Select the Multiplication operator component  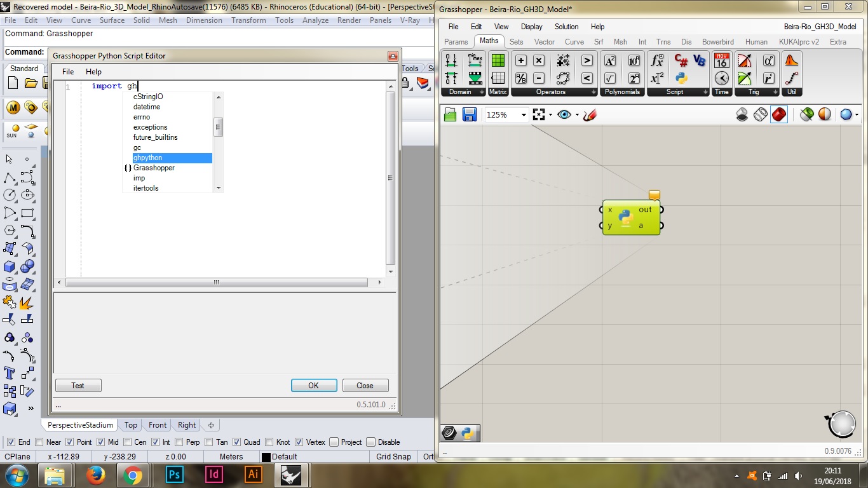click(x=539, y=61)
